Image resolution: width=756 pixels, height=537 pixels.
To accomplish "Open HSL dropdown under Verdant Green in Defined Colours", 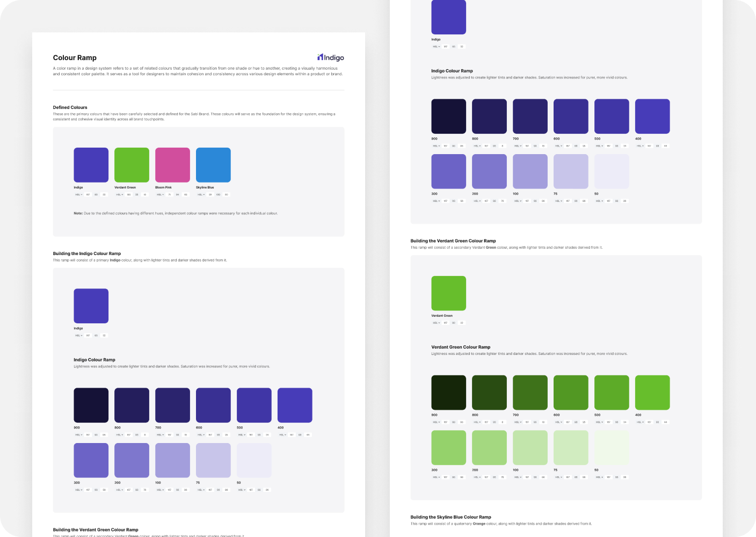I will [x=119, y=194].
